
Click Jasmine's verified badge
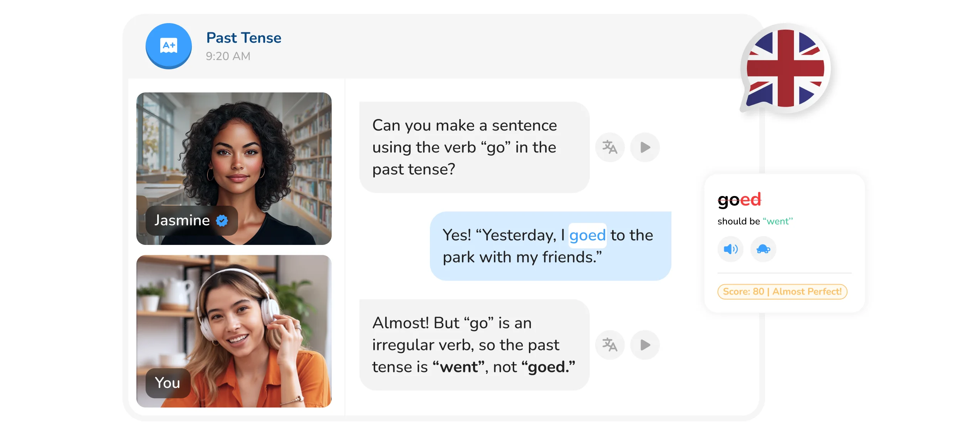click(x=222, y=221)
